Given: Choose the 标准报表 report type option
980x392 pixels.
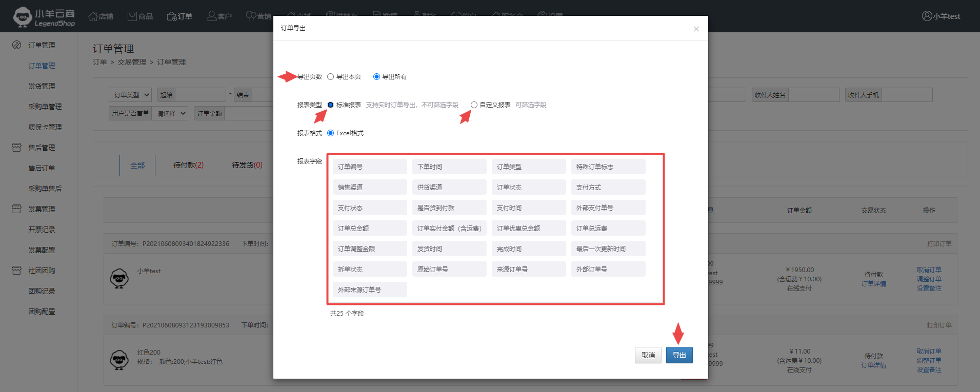Looking at the screenshot, I should click(x=331, y=105).
